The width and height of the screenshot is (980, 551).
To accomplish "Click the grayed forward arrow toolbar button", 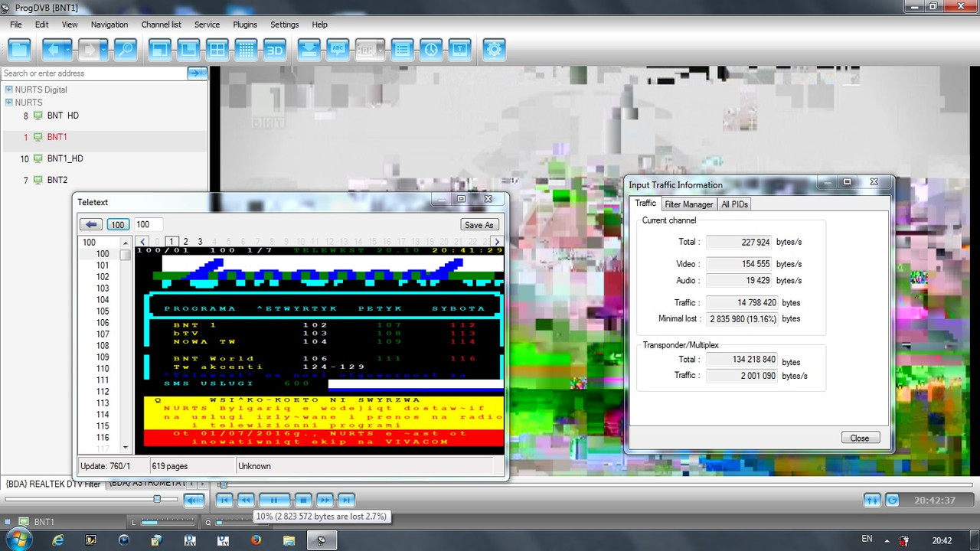I will pos(89,50).
